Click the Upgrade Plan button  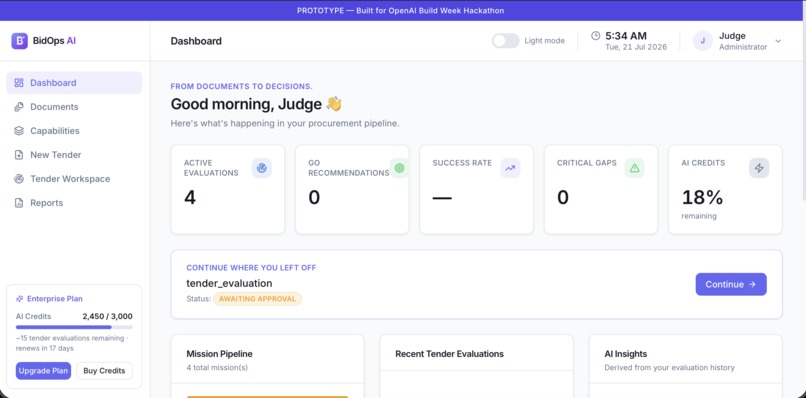click(43, 371)
